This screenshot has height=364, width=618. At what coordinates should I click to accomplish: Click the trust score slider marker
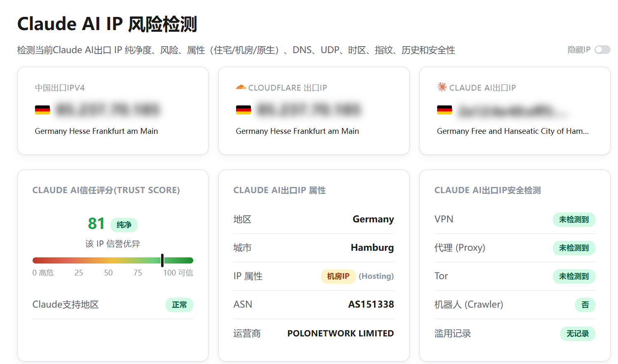162,260
